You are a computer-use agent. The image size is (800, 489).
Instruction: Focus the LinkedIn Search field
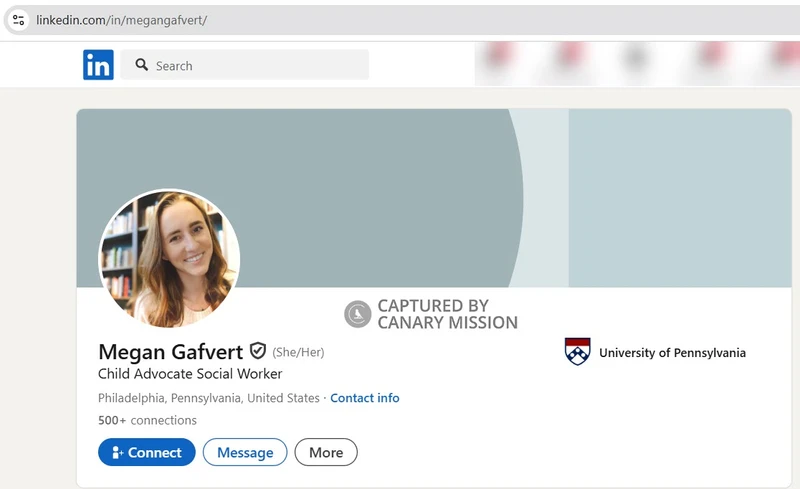click(244, 65)
